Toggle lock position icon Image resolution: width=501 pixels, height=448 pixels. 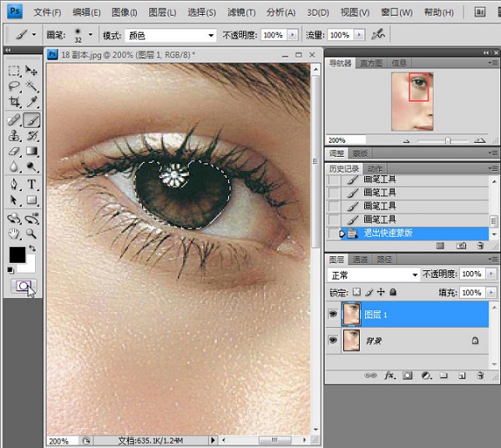coord(381,292)
